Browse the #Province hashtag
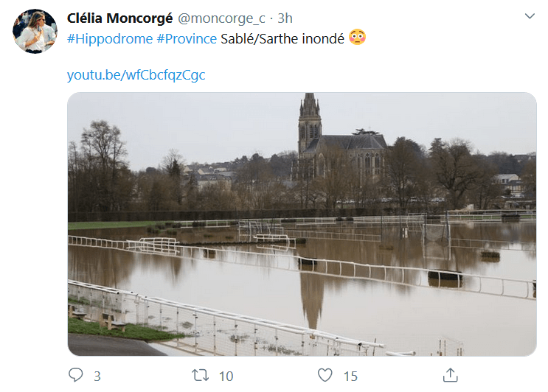Screen dimensions: 548x392 coord(187,38)
